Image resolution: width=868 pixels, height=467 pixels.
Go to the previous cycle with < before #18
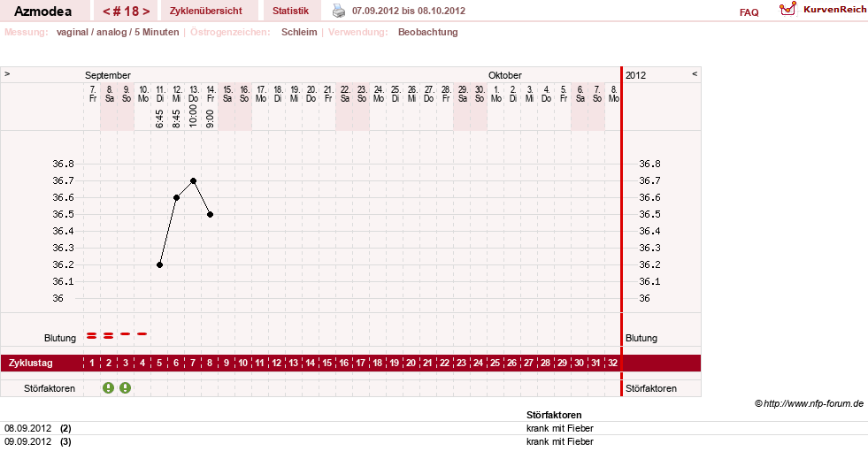point(106,11)
